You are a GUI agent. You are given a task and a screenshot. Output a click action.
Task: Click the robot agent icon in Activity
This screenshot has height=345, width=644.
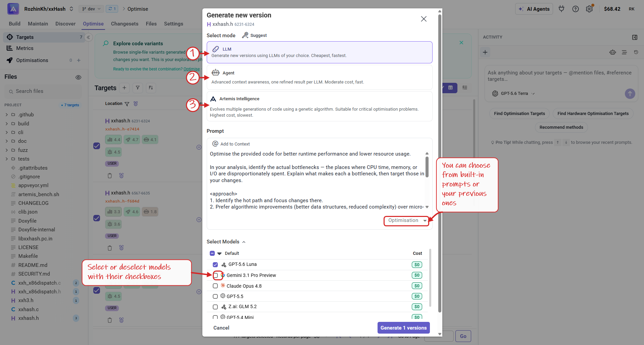613,52
